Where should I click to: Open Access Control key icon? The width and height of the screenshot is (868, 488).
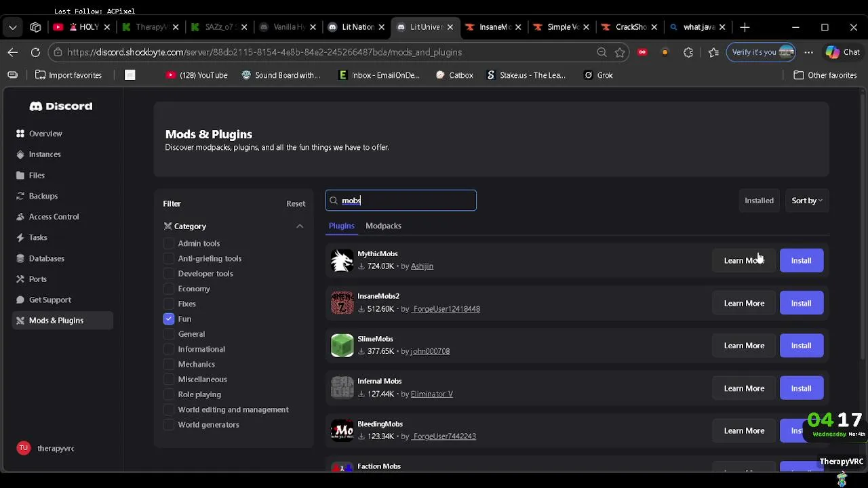tap(20, 217)
